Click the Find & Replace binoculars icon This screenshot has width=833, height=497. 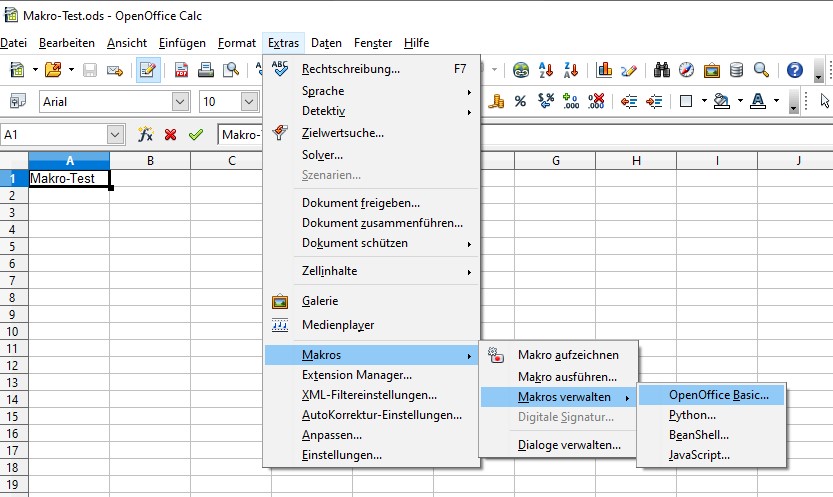click(661, 70)
